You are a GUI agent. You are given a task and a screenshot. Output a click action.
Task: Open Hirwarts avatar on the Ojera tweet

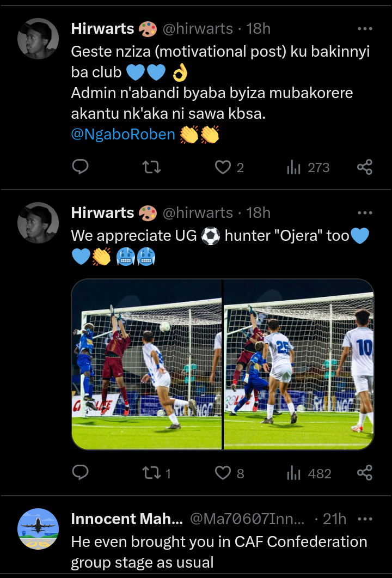pos(38,222)
